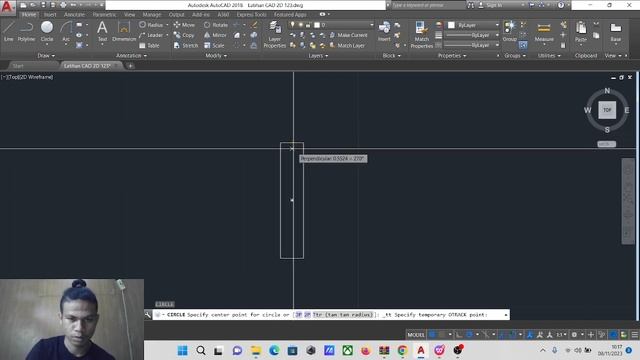Select the Line drawing tool
The width and height of the screenshot is (640, 360).
(x=9, y=31)
